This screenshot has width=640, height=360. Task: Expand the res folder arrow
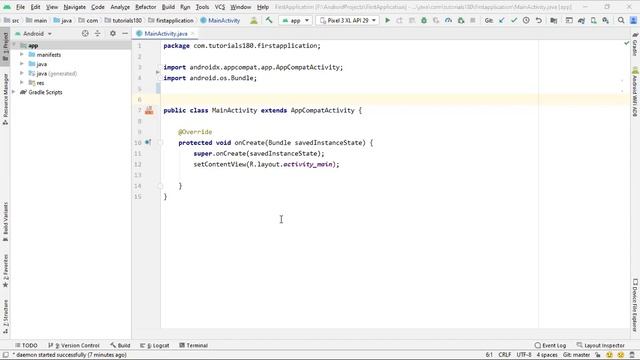point(22,83)
